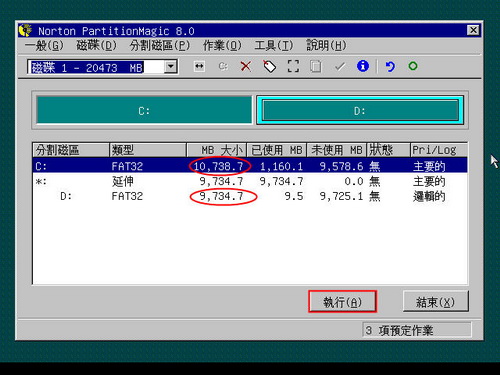Click the checkmark check-for-errors icon

pyautogui.click(x=340, y=67)
